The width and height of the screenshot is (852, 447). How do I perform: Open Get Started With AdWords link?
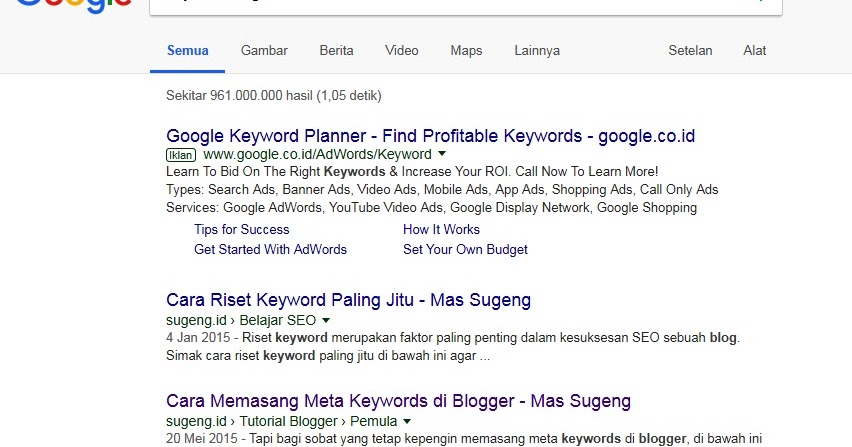pyautogui.click(x=270, y=249)
